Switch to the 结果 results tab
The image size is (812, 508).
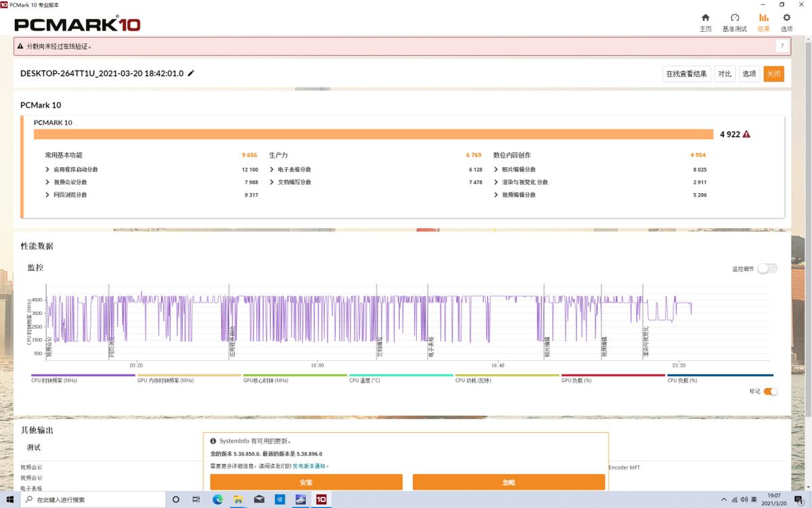[x=763, y=22]
